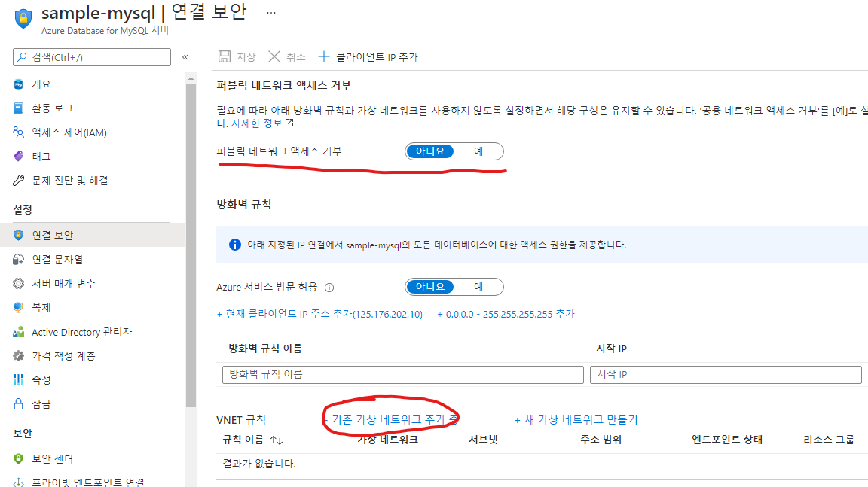This screenshot has width=868, height=487.
Task: Click the 취소 cancel toolbar button
Action: 287,56
